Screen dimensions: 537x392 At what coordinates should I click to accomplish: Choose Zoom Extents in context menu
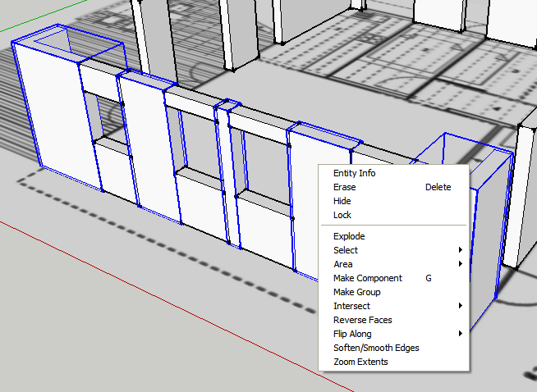pos(360,362)
